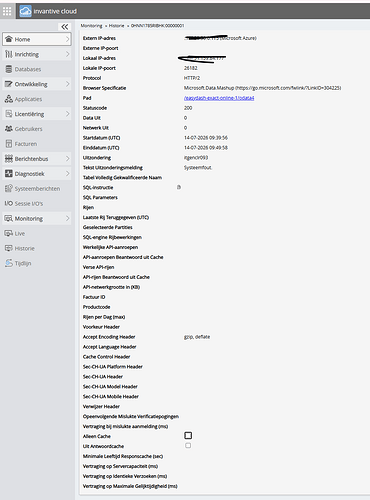
Task: Select the Microsoft.Data.Mashup browser specification text
Action: click(x=262, y=88)
